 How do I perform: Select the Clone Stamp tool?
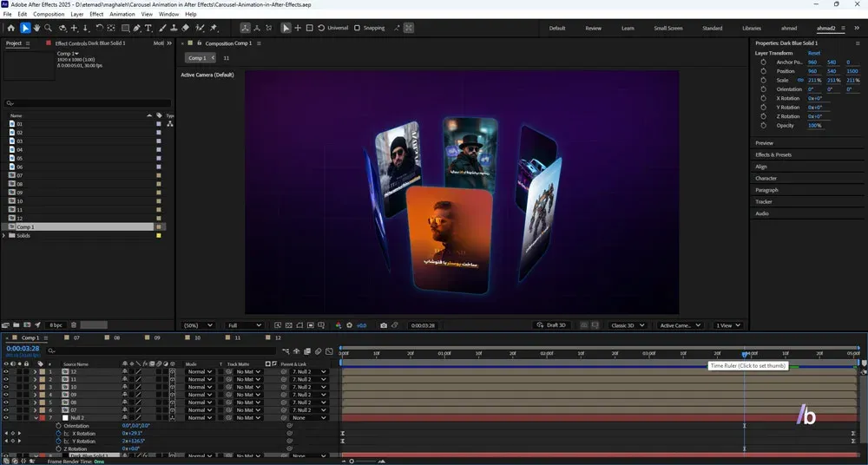174,28
